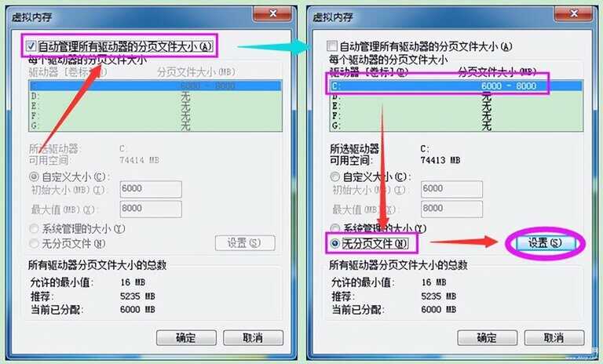Choose 自定义大小 radio in right dialog
The width and height of the screenshot is (603, 364).
click(x=335, y=177)
